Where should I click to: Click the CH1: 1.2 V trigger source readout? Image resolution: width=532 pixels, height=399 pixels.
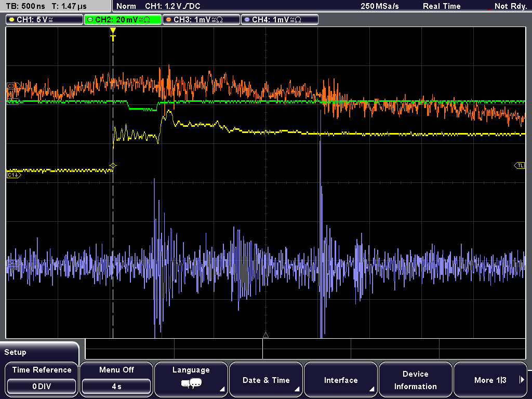pyautogui.click(x=172, y=6)
